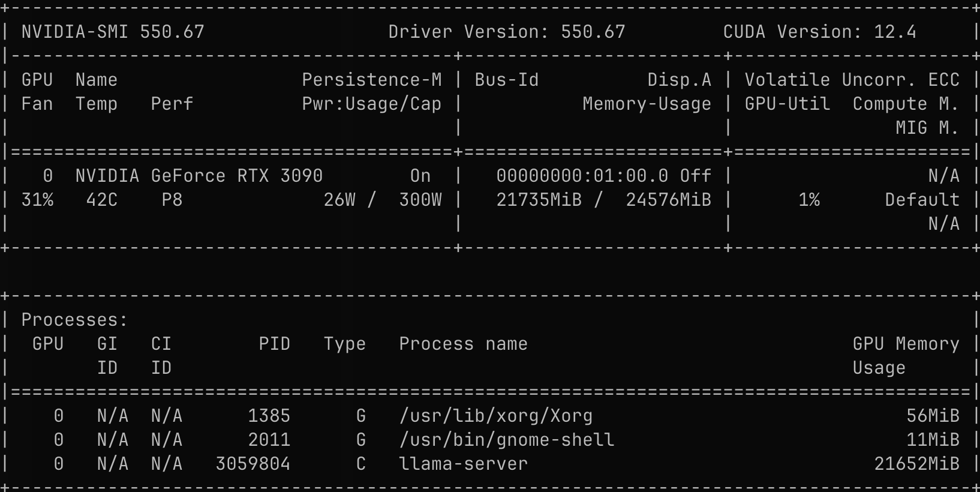Click the /usr/bin/gnome-shell process name
The height and width of the screenshot is (492, 980).
506,440
